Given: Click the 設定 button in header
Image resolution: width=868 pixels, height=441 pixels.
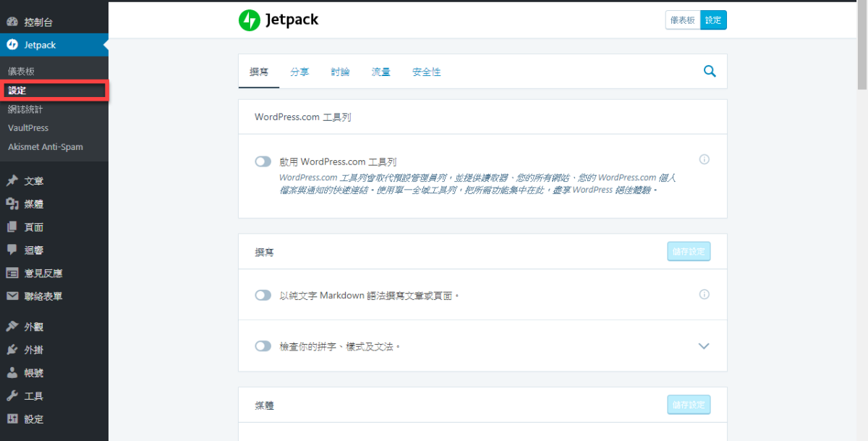Looking at the screenshot, I should click(x=713, y=20).
